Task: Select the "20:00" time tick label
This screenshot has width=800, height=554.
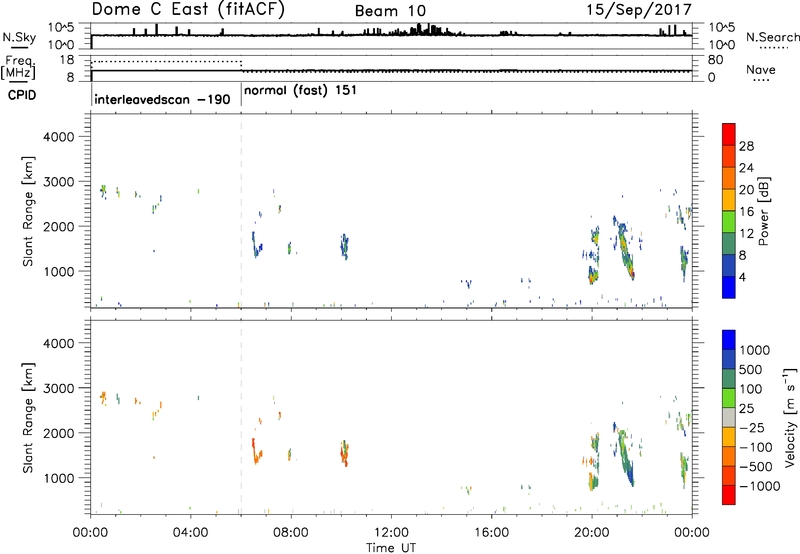Action: point(591,533)
